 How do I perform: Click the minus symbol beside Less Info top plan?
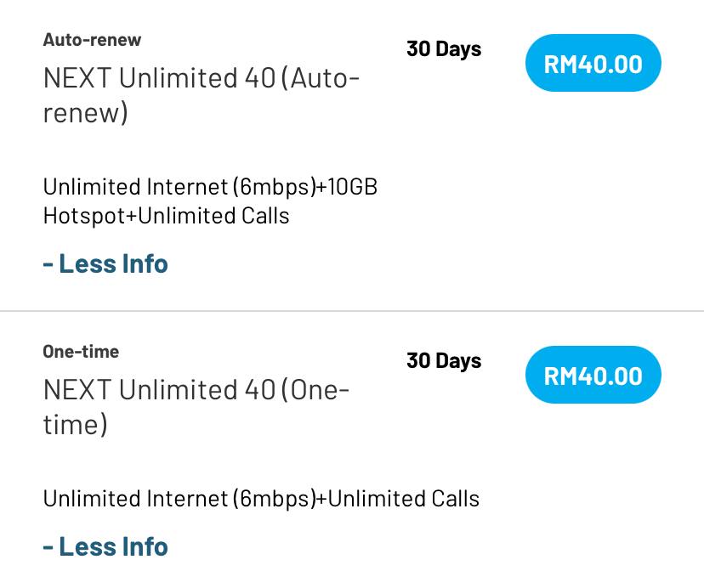(x=48, y=263)
